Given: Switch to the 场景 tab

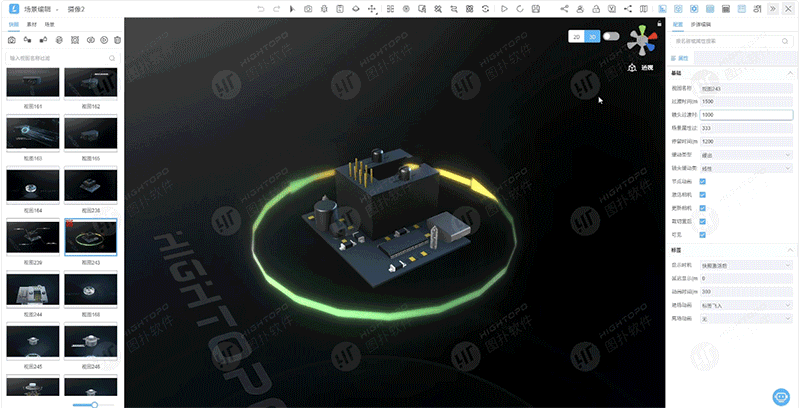Looking at the screenshot, I should click(x=49, y=24).
